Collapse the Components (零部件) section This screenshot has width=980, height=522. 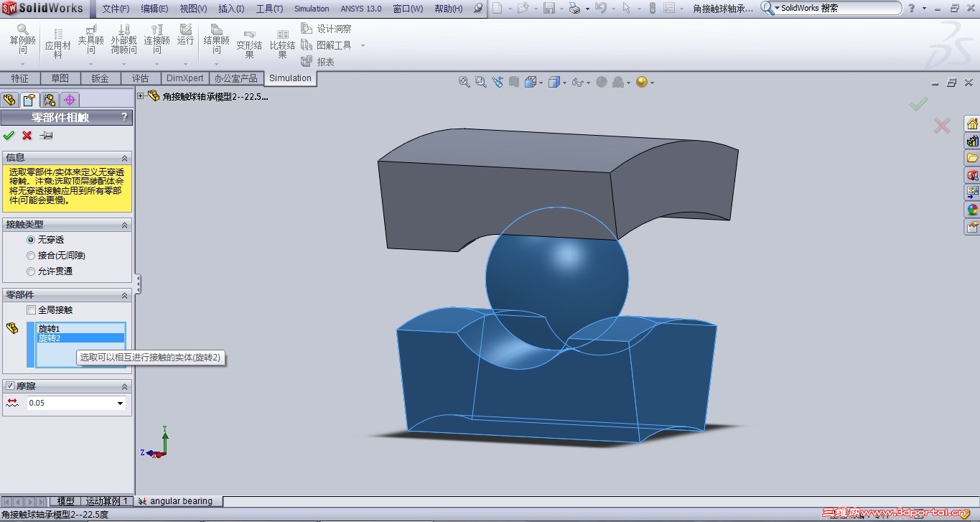pyautogui.click(x=124, y=295)
